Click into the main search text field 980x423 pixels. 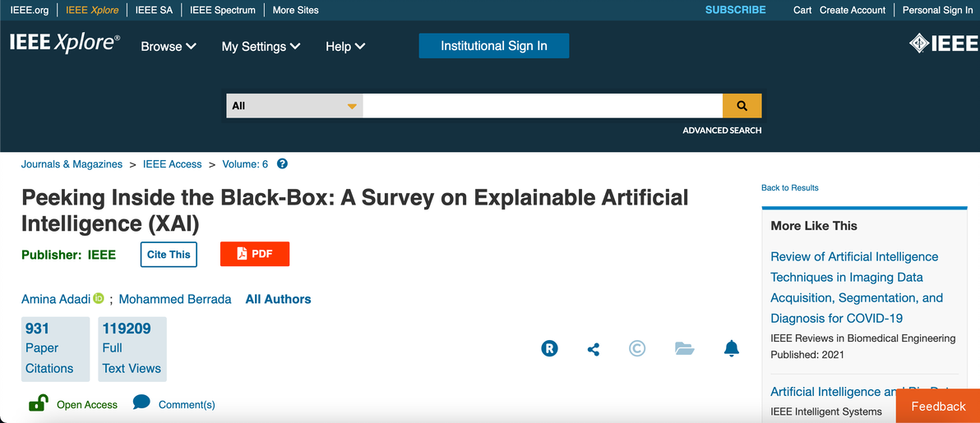pyautogui.click(x=543, y=106)
